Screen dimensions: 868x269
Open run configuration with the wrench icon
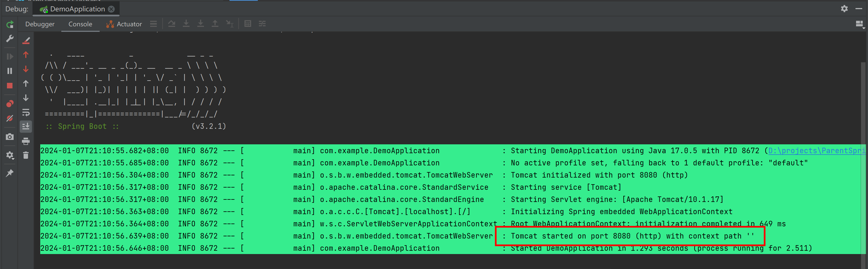pos(10,39)
